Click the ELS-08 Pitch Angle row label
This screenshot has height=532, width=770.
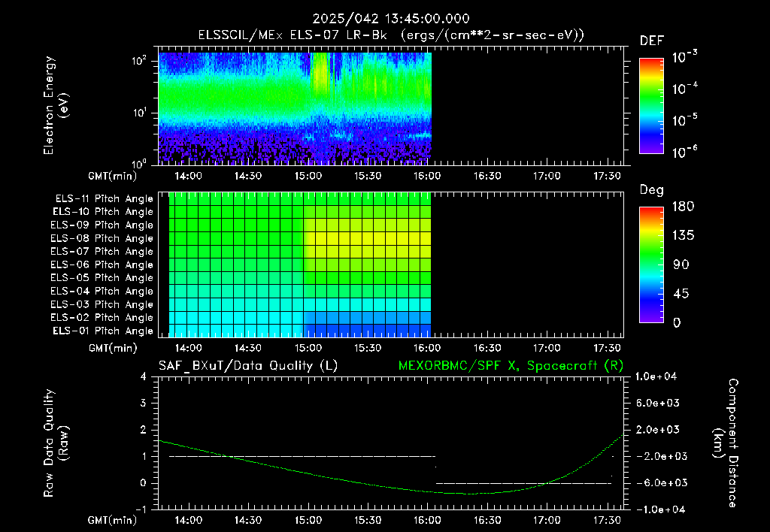[102, 238]
